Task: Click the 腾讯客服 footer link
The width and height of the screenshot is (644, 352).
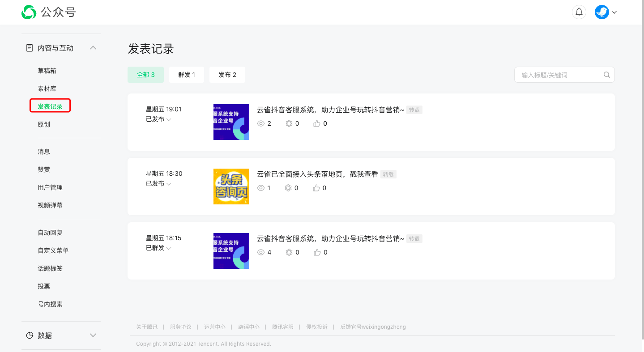Action: (283, 327)
